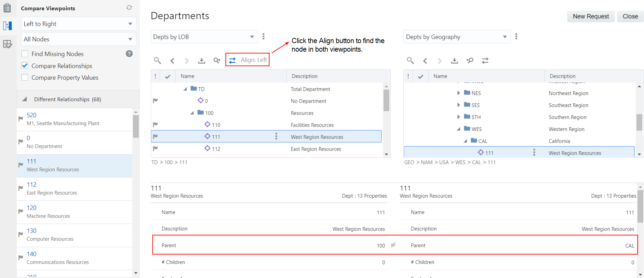Click the checkmark column header in right viewpoint
644x278 pixels.
point(420,76)
